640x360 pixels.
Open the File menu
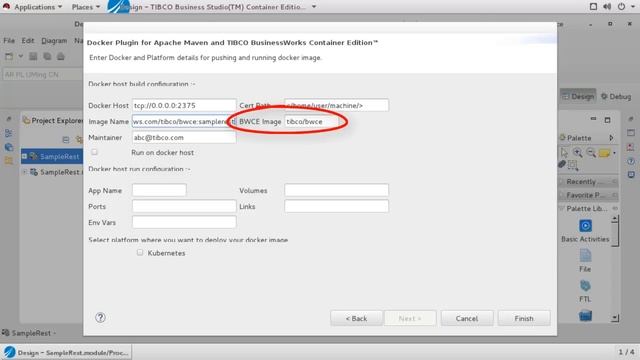tap(9, 40)
